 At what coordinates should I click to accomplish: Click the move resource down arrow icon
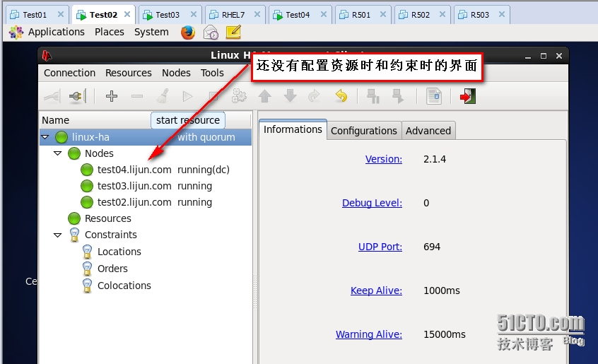291,96
